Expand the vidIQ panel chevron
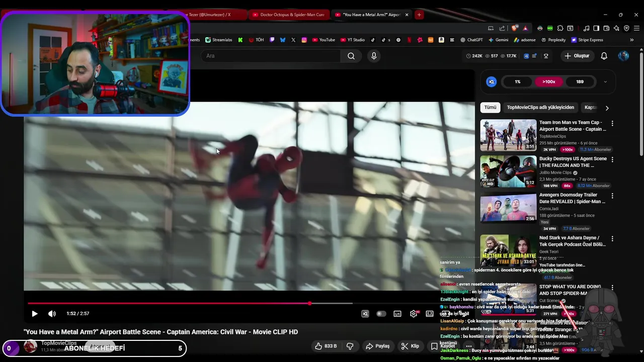The image size is (644, 362). click(x=605, y=81)
